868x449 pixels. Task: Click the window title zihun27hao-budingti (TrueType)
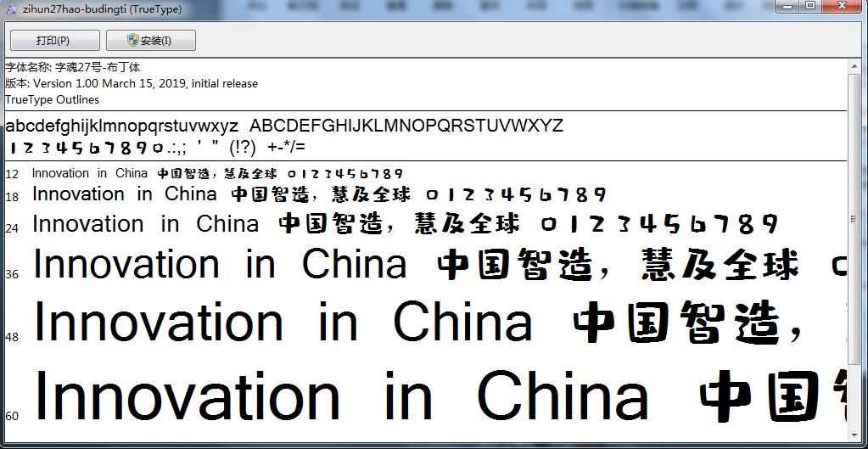(x=103, y=9)
